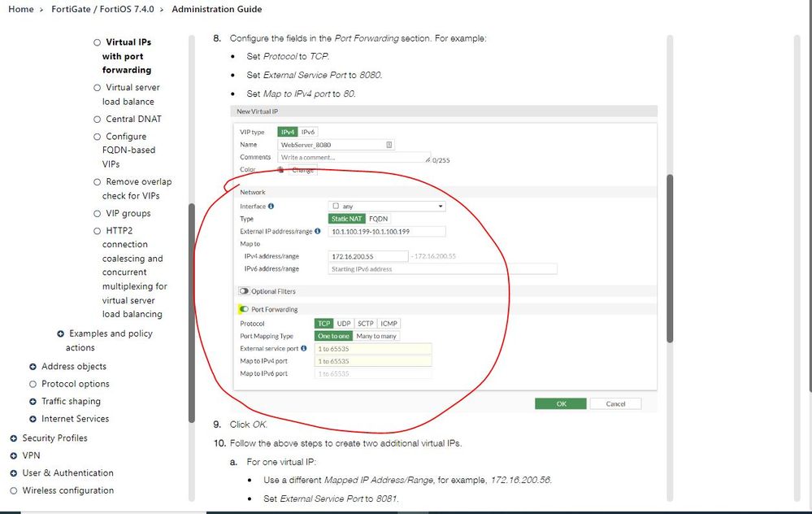The width and height of the screenshot is (812, 514).
Task: Click the color icon next to Change
Action: [280, 170]
